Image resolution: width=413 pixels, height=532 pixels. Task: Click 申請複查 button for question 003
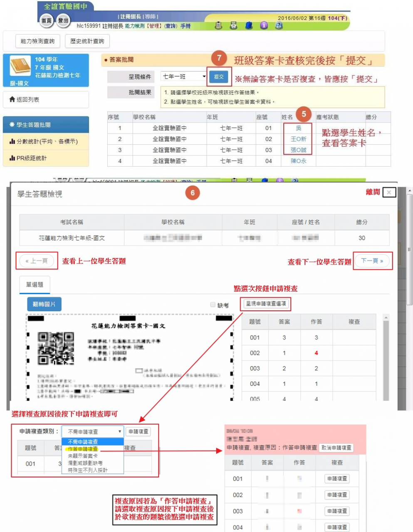tap(337, 511)
